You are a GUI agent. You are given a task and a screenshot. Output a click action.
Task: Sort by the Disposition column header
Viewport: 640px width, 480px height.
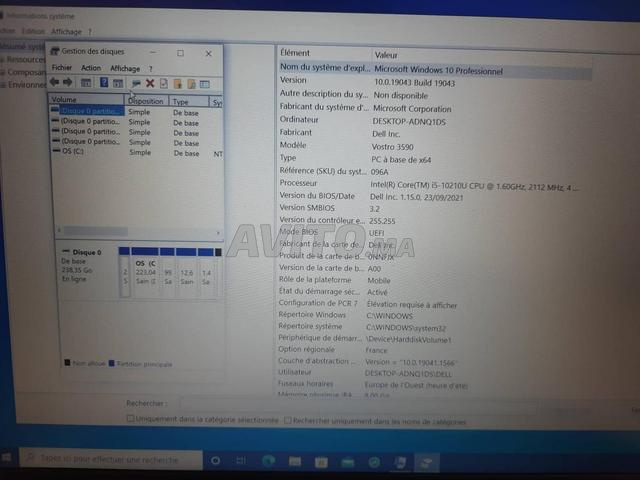pos(147,100)
